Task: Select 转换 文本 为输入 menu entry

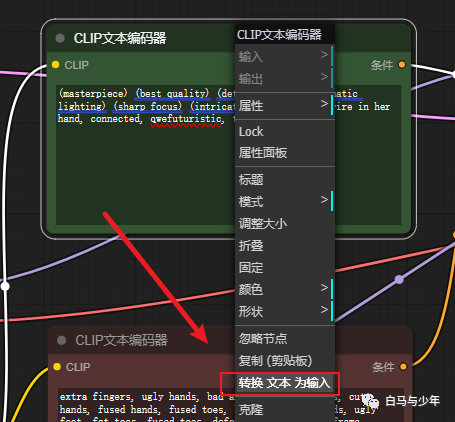Action: [x=285, y=383]
